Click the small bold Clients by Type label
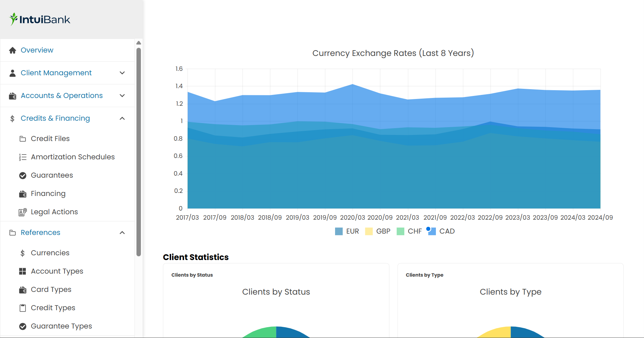This screenshot has height=338, width=644. pyautogui.click(x=424, y=275)
